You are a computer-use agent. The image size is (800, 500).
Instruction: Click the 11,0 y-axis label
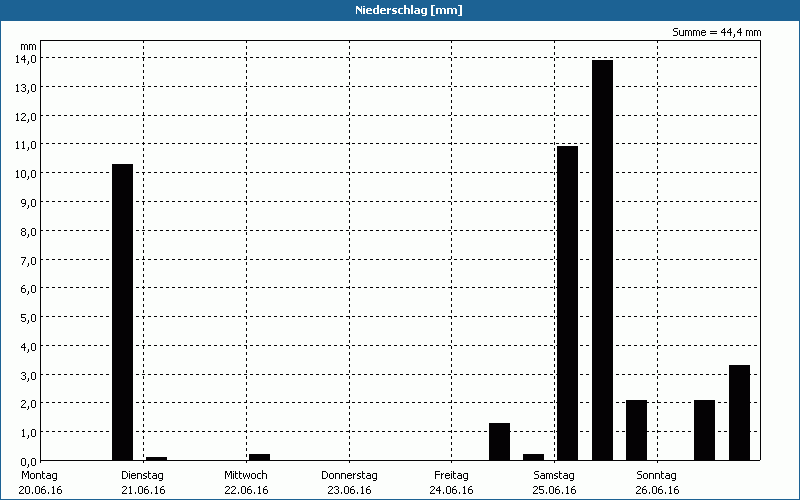click(x=26, y=145)
